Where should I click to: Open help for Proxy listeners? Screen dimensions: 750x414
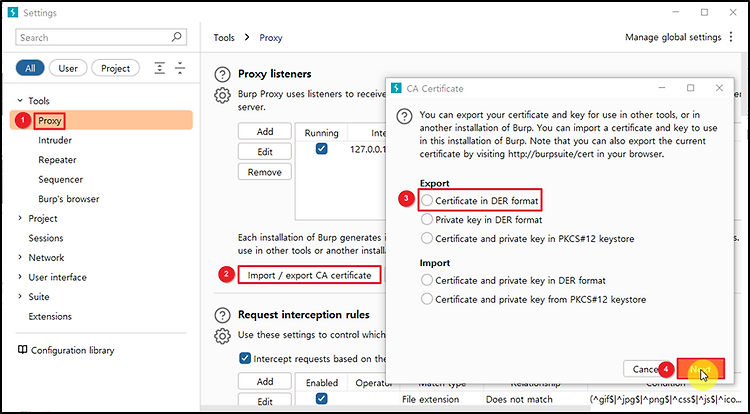click(x=222, y=75)
